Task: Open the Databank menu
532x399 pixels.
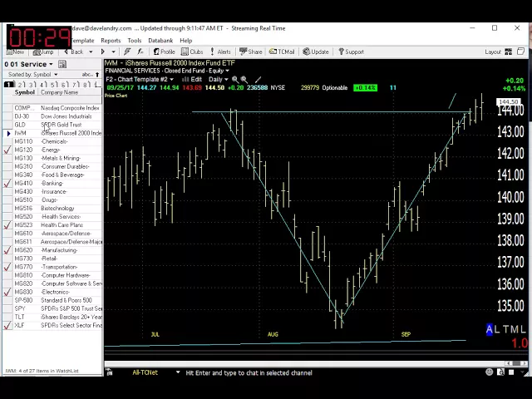Action: click(x=160, y=41)
